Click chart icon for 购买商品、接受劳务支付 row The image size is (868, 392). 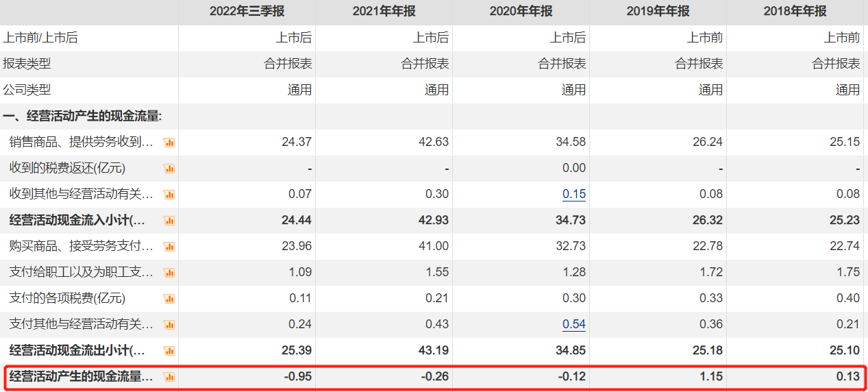pos(169,247)
